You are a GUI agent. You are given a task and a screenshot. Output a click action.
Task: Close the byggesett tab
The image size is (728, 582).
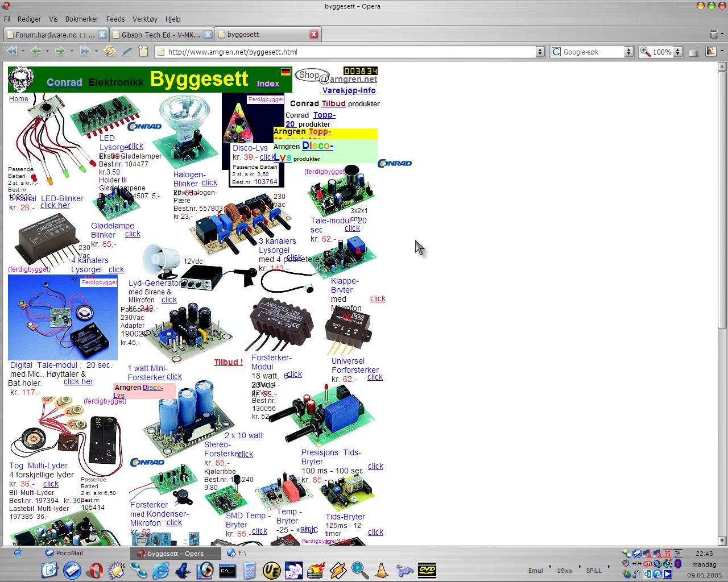[313, 34]
